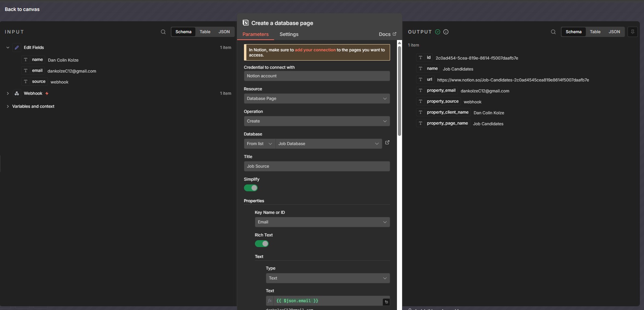This screenshot has height=310, width=644.
Task: Click the input email value dankolzeC12@gmail.com
Action: 72,71
